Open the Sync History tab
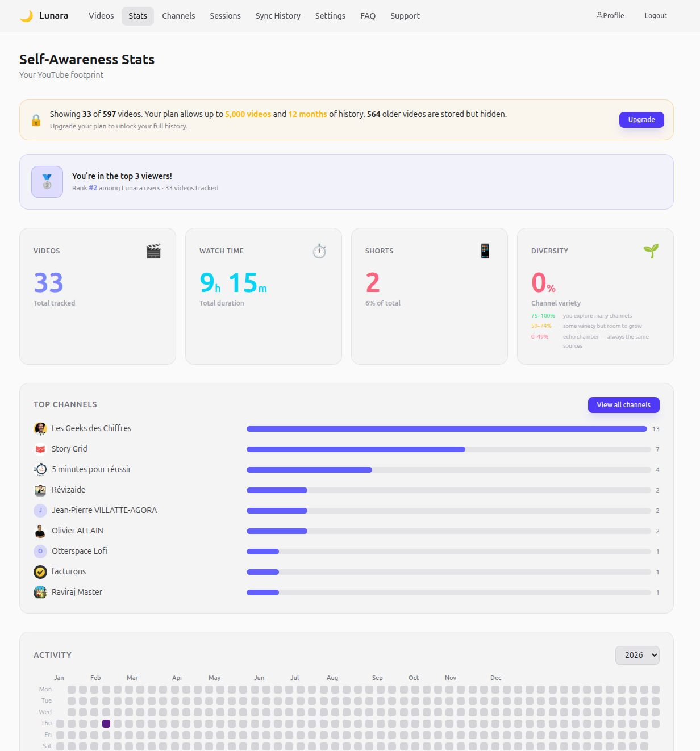This screenshot has width=700, height=751. tap(278, 16)
